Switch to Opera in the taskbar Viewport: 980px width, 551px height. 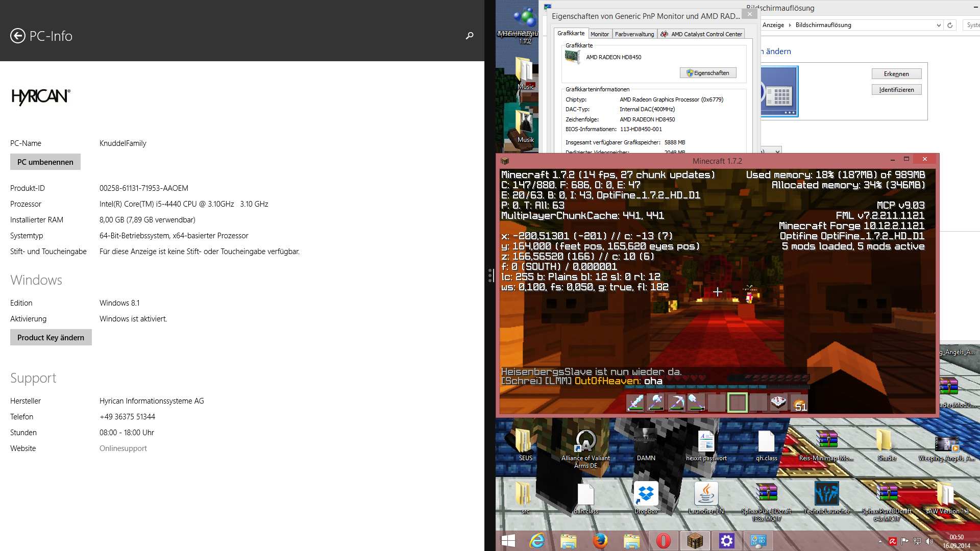tap(664, 541)
